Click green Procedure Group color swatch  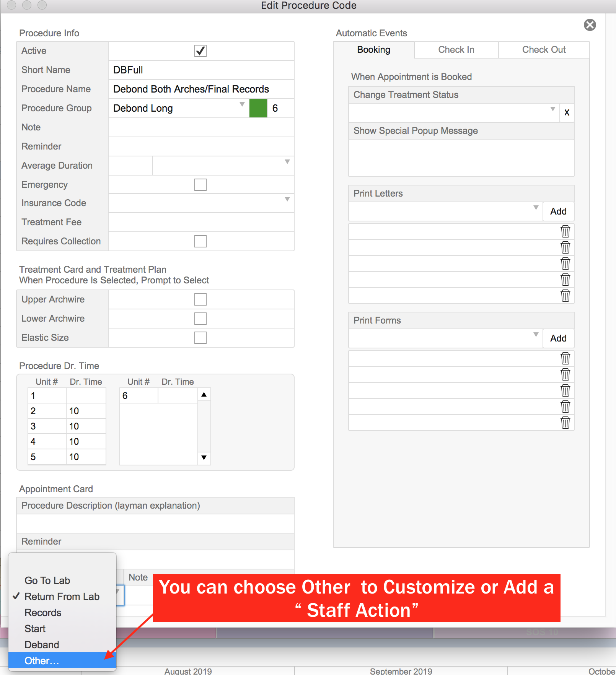[258, 108]
